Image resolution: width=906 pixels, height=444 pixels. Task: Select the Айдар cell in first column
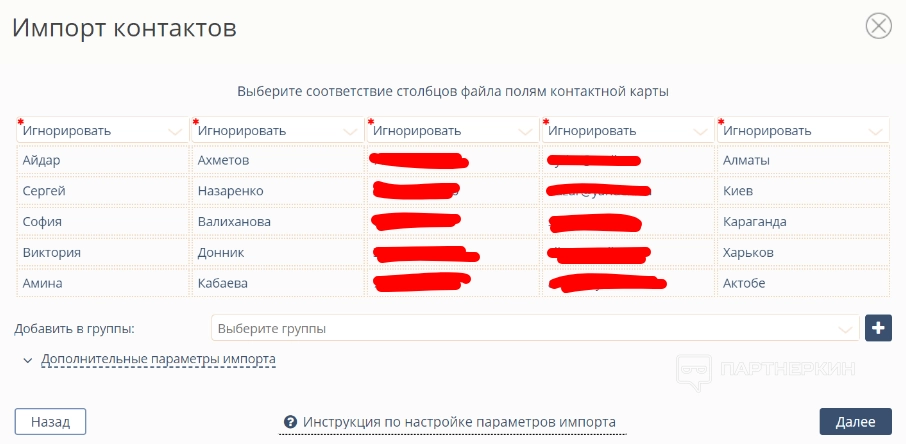102,160
